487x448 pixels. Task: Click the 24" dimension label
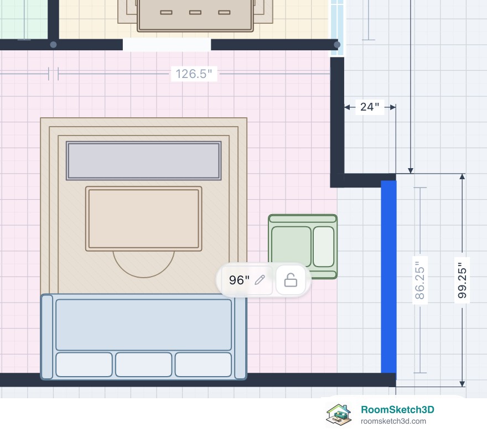370,107
